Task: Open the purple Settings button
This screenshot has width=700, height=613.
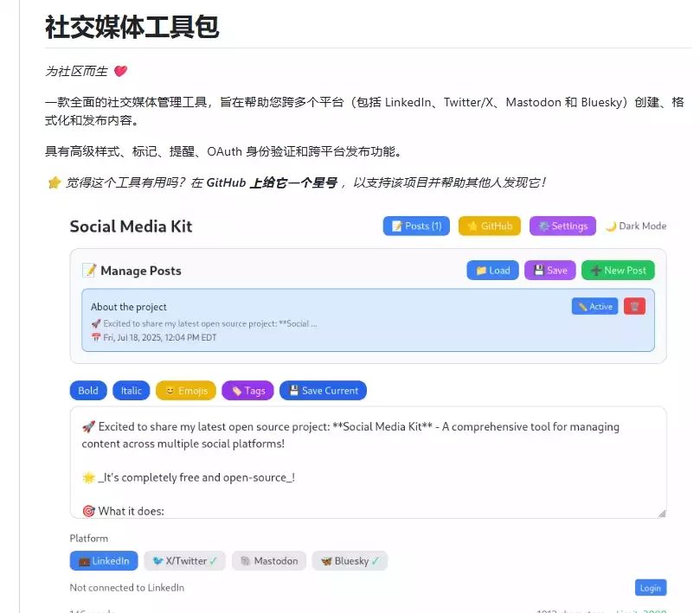Action: click(562, 227)
